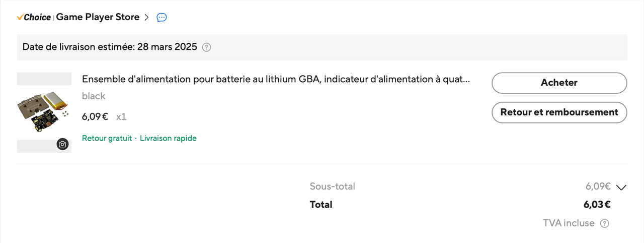Image resolution: width=644 pixels, height=243 pixels.
Task: Click the Acheter button
Action: pyautogui.click(x=559, y=83)
